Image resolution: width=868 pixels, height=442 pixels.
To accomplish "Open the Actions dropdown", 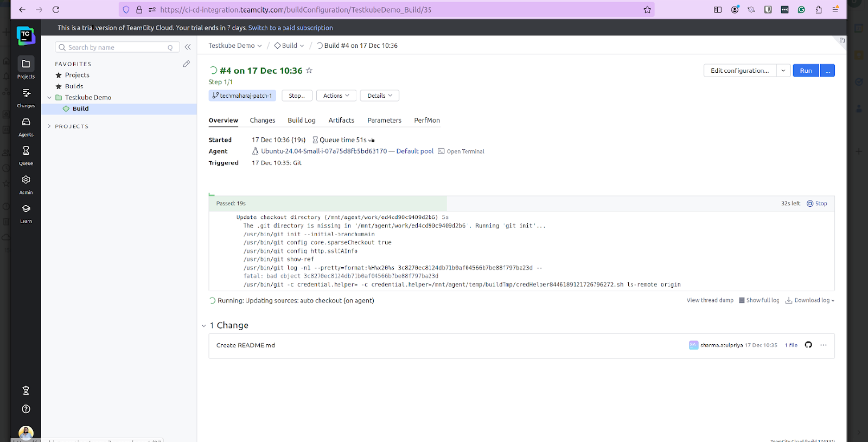I will (336, 96).
